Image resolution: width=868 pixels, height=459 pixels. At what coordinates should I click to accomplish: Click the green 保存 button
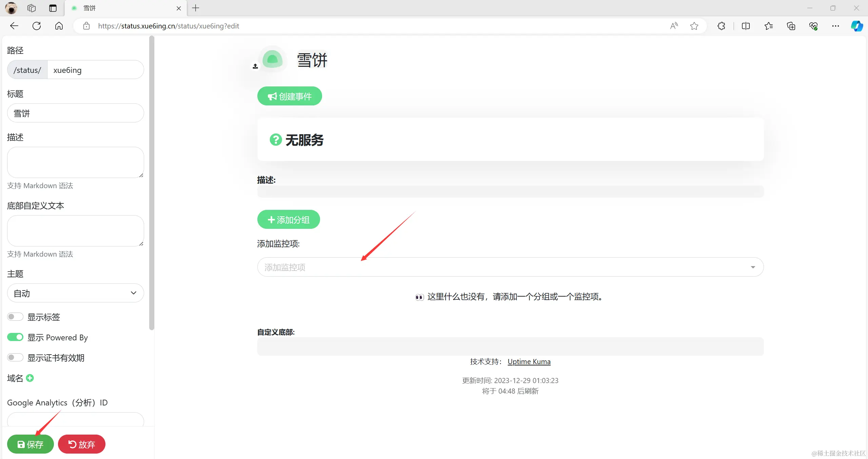pyautogui.click(x=31, y=444)
